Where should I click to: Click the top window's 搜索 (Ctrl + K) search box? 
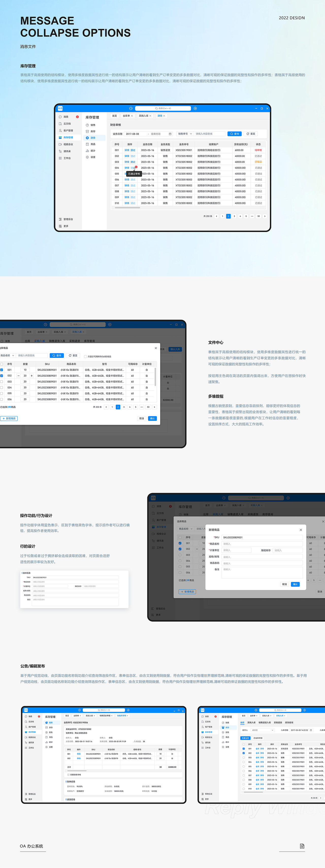click(163, 109)
